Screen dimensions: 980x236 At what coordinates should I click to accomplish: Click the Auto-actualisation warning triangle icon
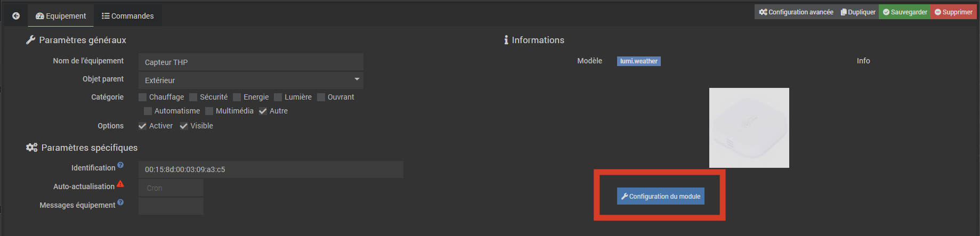coord(120,184)
